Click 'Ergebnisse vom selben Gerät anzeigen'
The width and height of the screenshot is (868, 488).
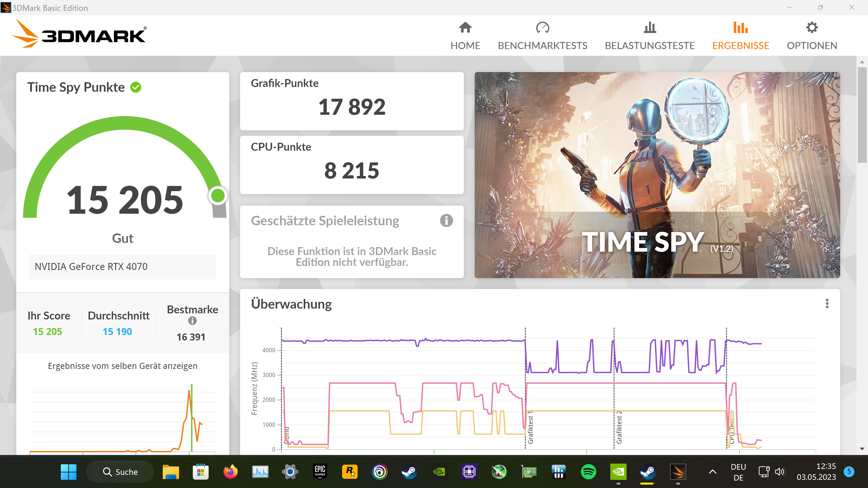pyautogui.click(x=123, y=366)
